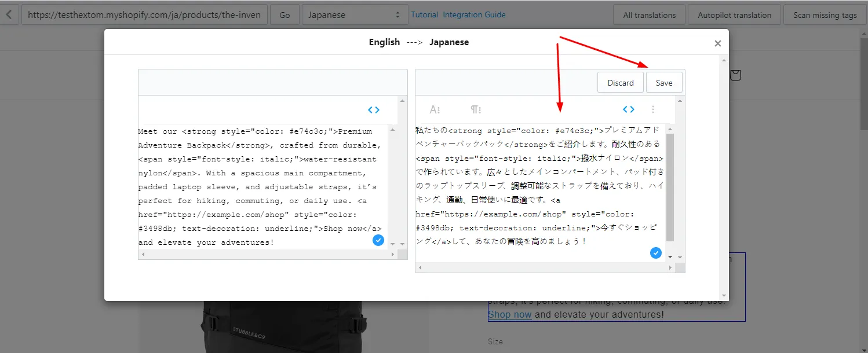Go back using the left chevron arrow
The image size is (868, 353).
(x=9, y=14)
